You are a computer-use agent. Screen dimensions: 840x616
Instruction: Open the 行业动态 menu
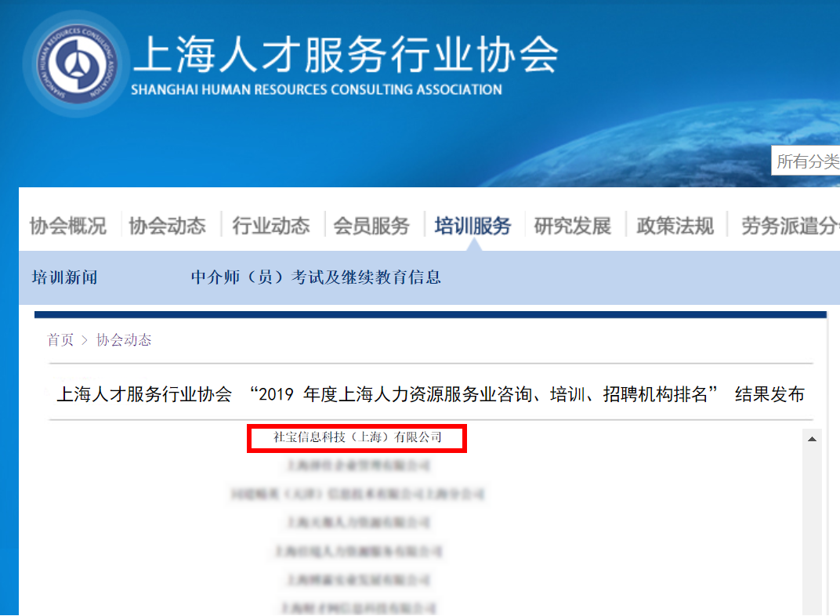(x=270, y=225)
